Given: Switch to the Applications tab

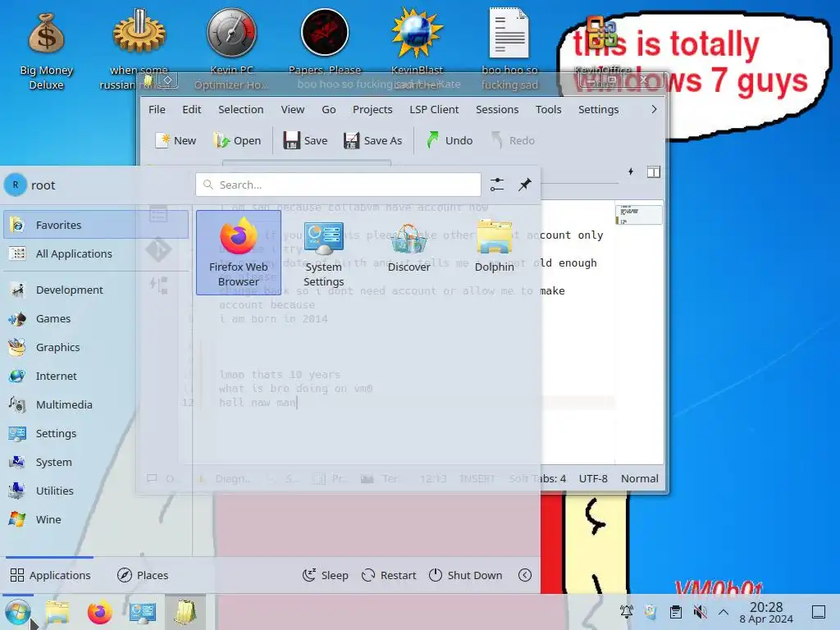Looking at the screenshot, I should pos(50,575).
